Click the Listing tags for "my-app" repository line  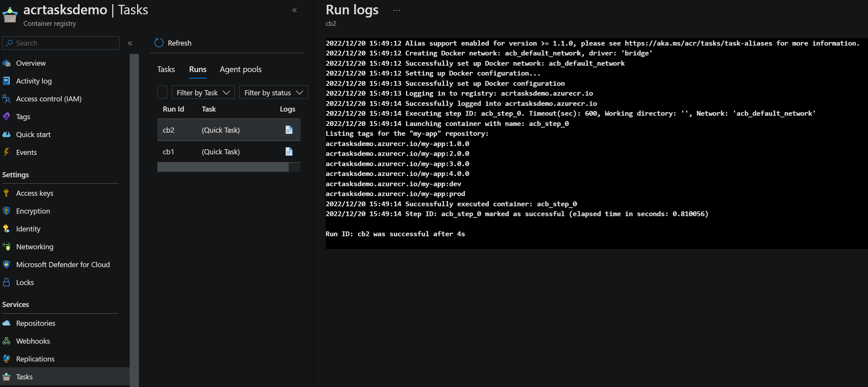tap(407, 133)
